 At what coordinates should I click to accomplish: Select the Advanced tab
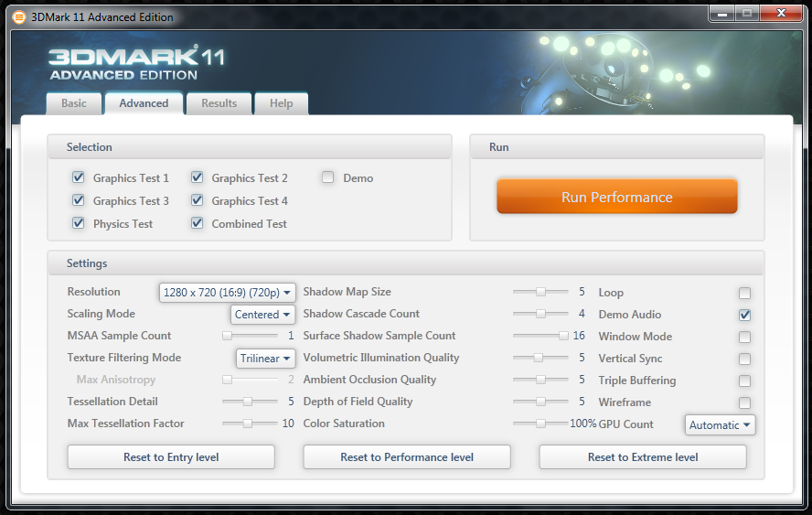click(144, 103)
